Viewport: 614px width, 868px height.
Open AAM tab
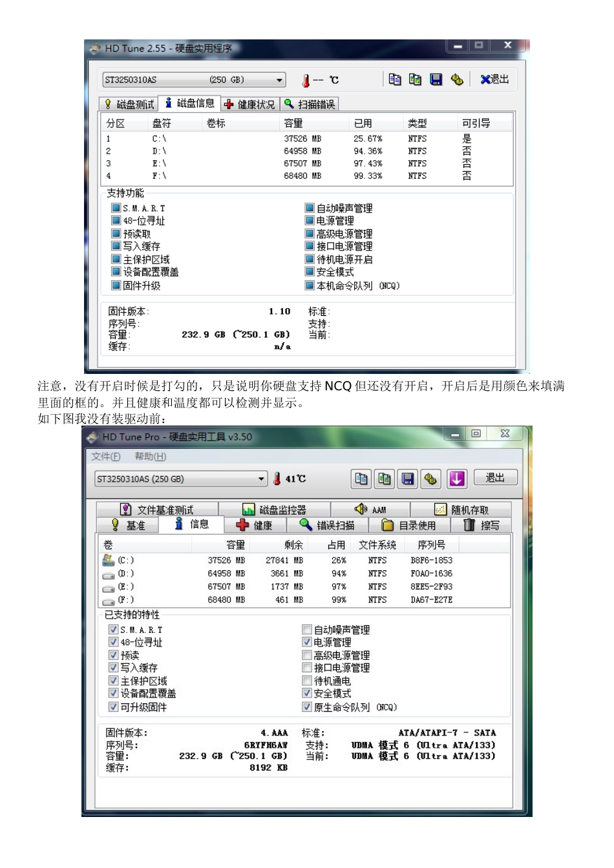370,510
